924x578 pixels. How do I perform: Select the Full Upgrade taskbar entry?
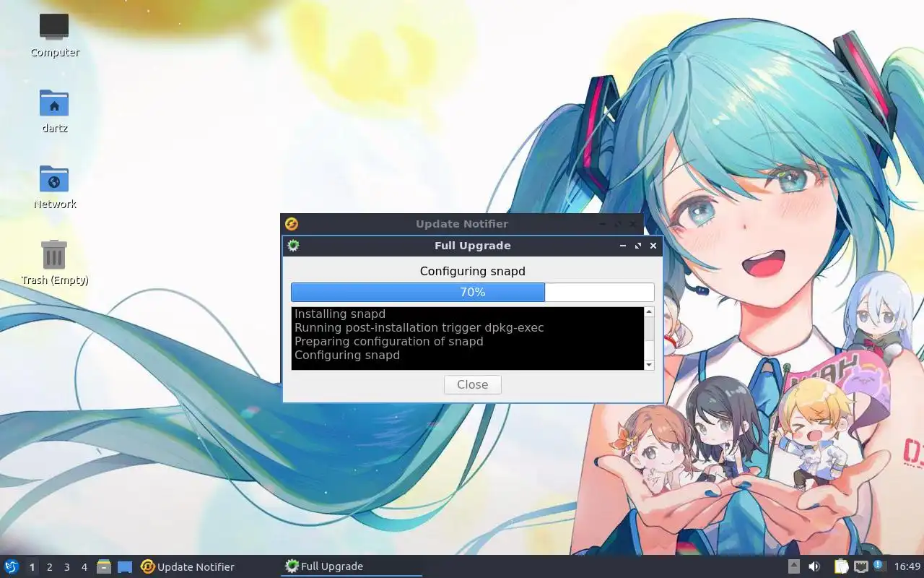coord(351,566)
